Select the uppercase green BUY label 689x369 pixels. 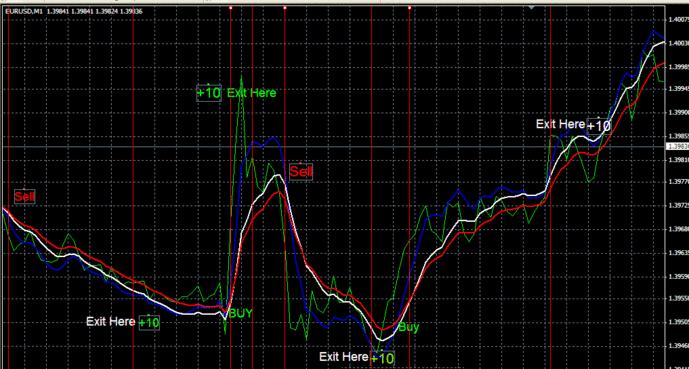[241, 314]
